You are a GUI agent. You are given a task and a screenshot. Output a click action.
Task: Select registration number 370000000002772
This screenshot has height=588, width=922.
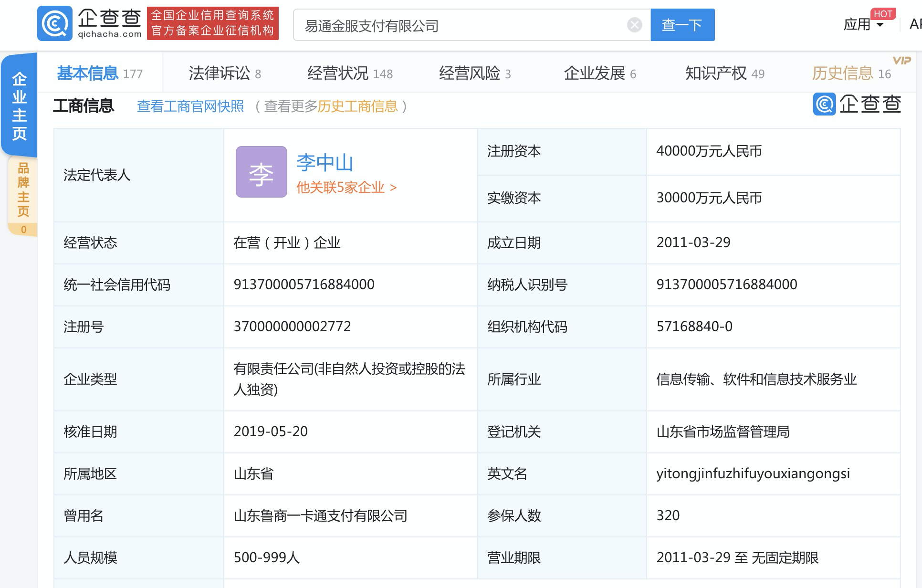292,326
